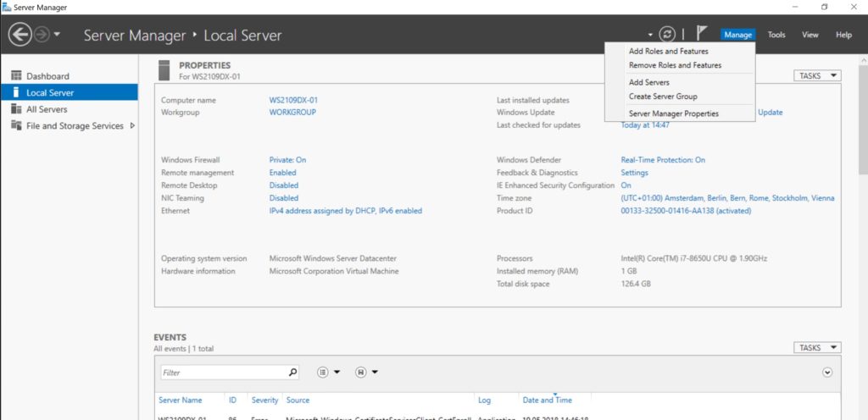Click WORKGROUP link

coord(292,112)
